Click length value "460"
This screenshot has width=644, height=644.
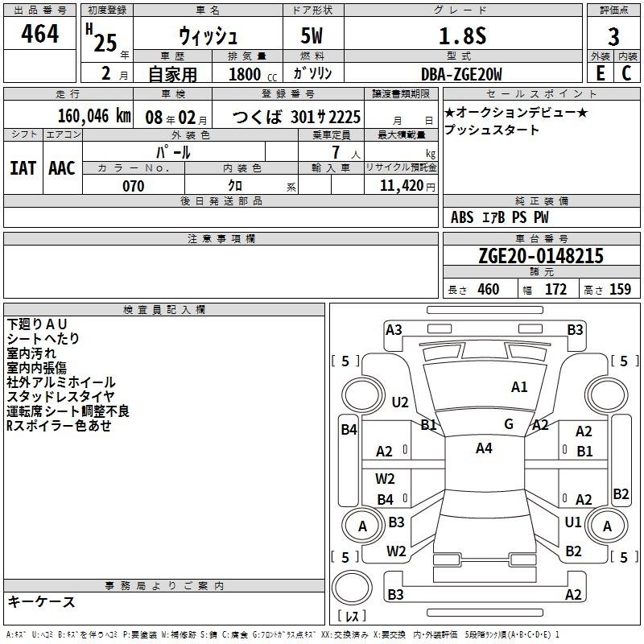pyautogui.click(x=489, y=289)
